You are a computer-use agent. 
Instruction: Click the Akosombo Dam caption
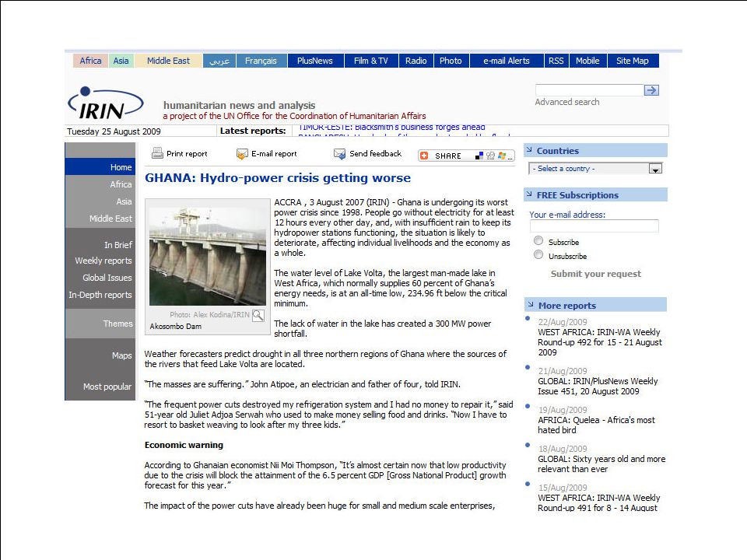[x=175, y=327]
